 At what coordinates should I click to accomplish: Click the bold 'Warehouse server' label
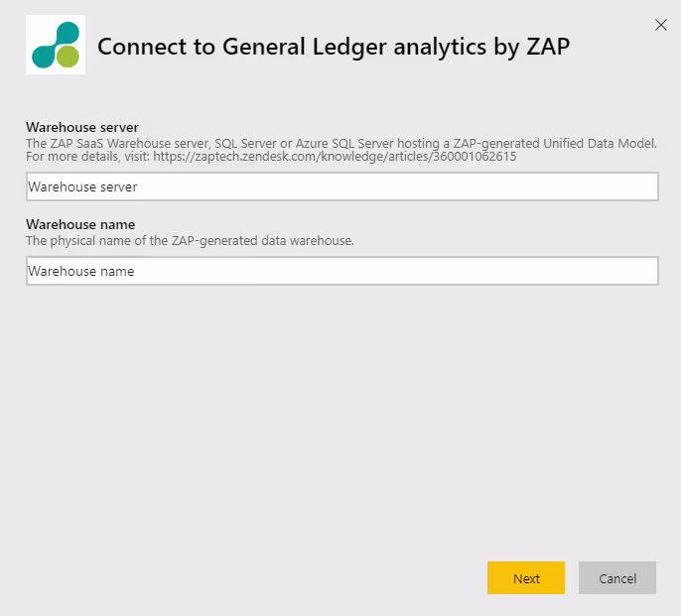coord(82,127)
